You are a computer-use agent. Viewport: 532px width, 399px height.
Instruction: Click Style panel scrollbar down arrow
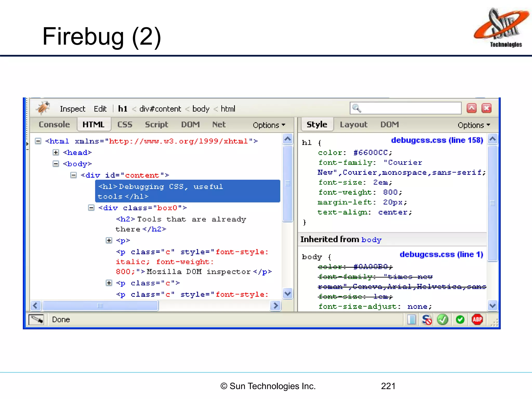(x=493, y=305)
